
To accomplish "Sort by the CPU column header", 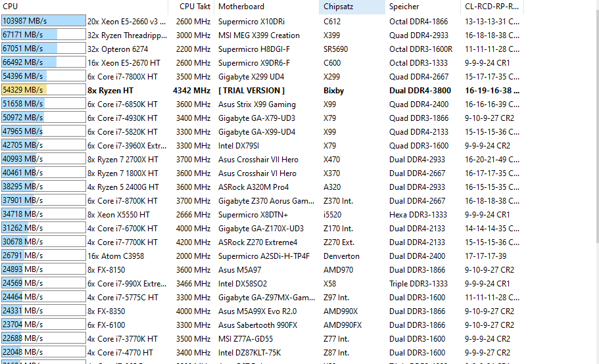I will [84, 7].
